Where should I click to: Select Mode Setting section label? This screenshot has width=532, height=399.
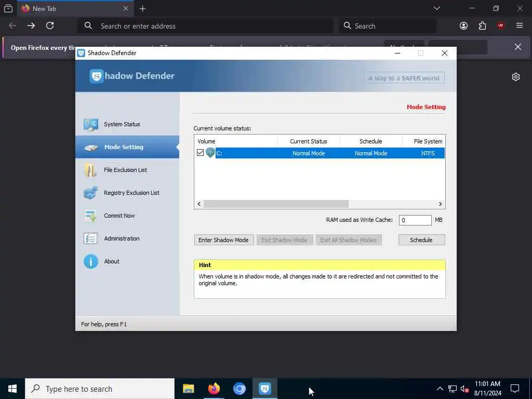[x=124, y=147]
